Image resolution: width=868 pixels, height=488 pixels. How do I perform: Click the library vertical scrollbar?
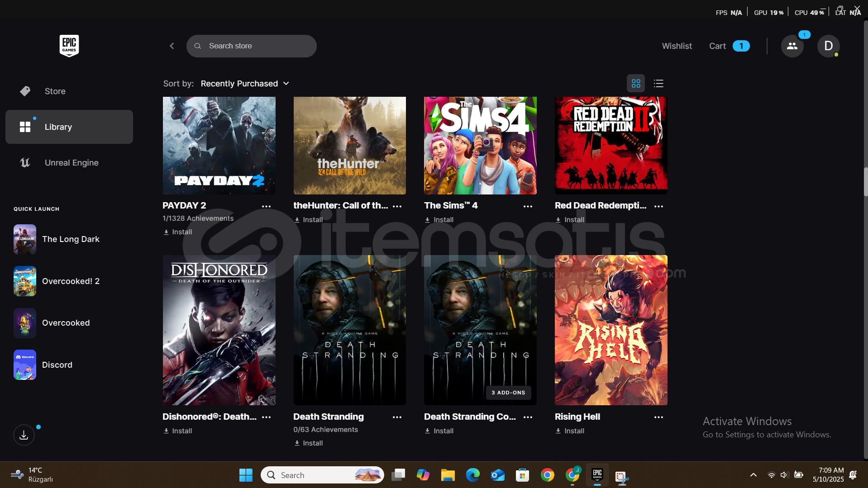pos(865,182)
